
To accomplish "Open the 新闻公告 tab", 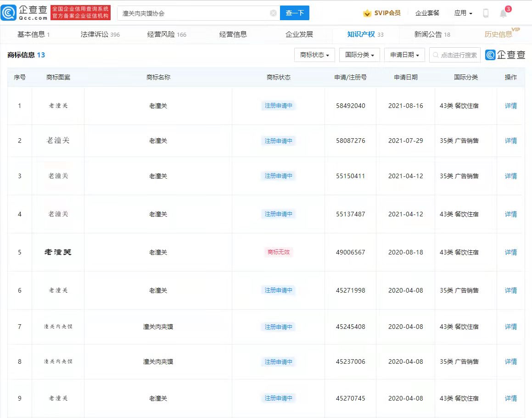I will [432, 34].
